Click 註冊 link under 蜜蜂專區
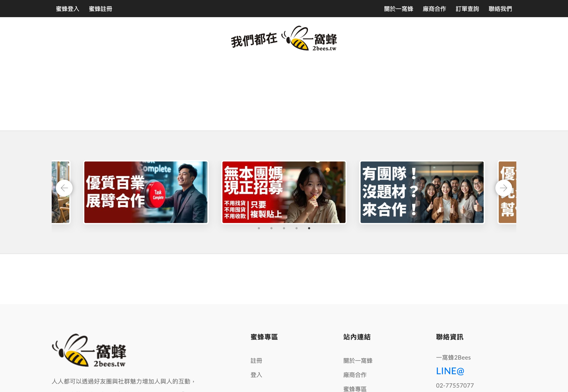The width and height of the screenshot is (568, 392). [x=256, y=361]
